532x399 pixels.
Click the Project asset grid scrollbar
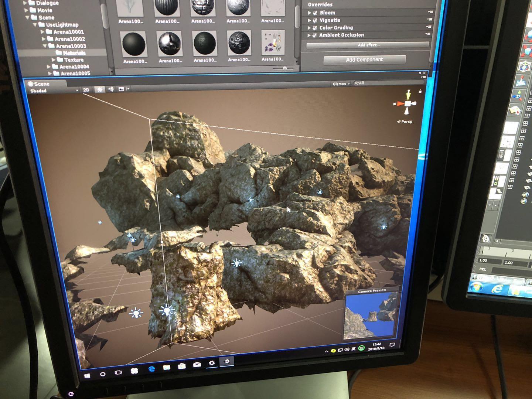[297, 17]
